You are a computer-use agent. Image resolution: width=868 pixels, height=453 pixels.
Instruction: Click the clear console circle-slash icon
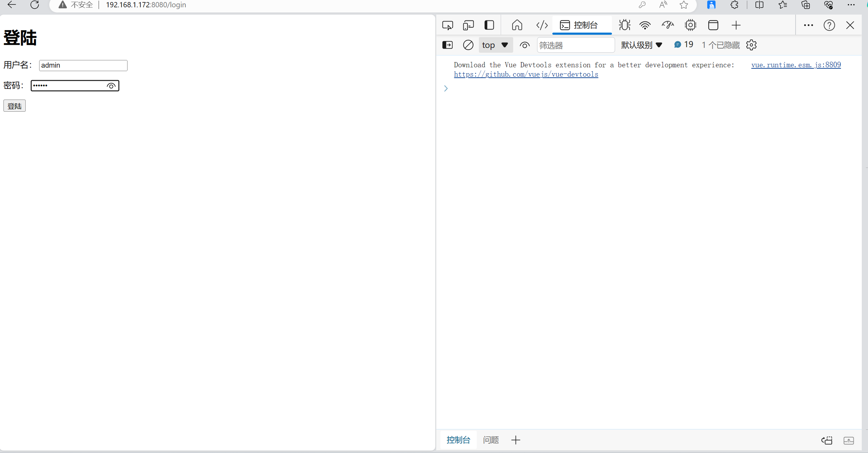(468, 45)
